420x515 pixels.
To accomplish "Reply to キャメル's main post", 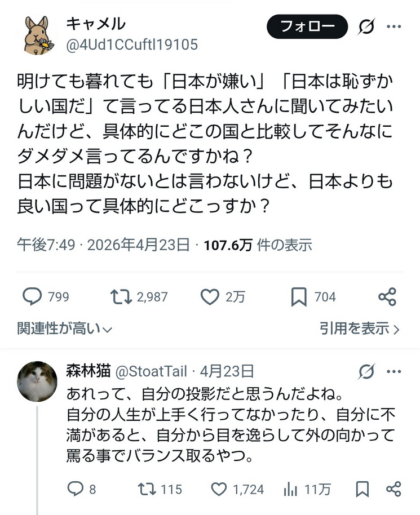I will [32, 296].
